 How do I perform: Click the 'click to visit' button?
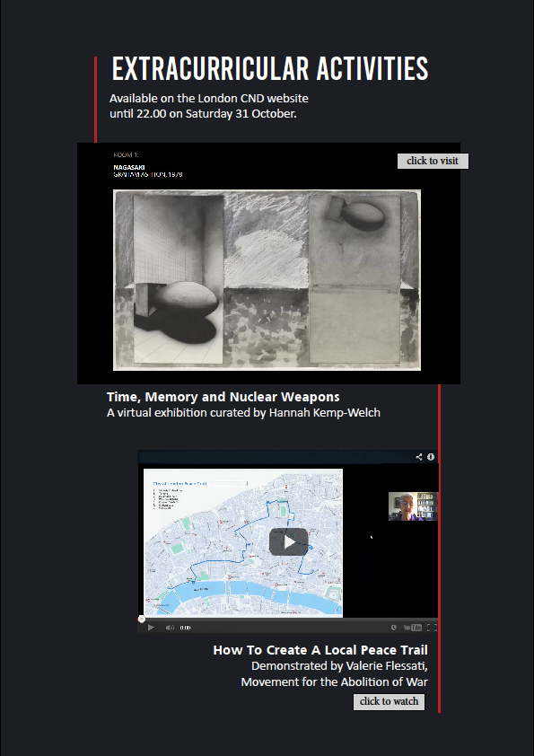433,161
